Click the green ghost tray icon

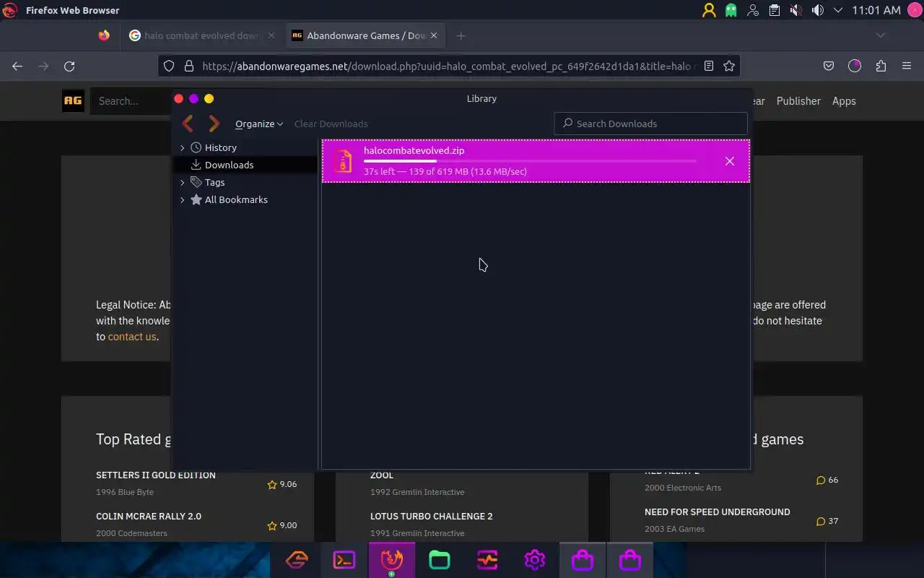pyautogui.click(x=731, y=10)
